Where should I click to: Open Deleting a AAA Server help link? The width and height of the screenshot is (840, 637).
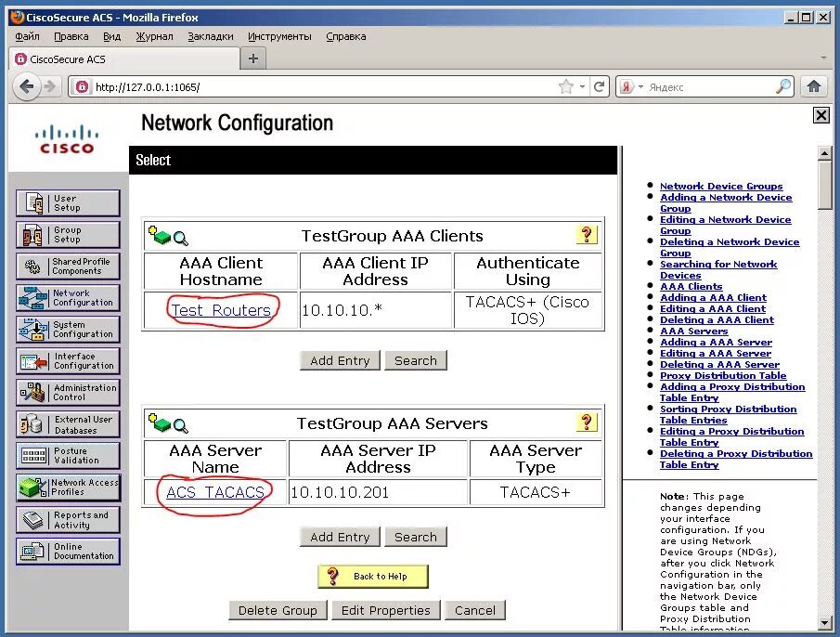719,364
